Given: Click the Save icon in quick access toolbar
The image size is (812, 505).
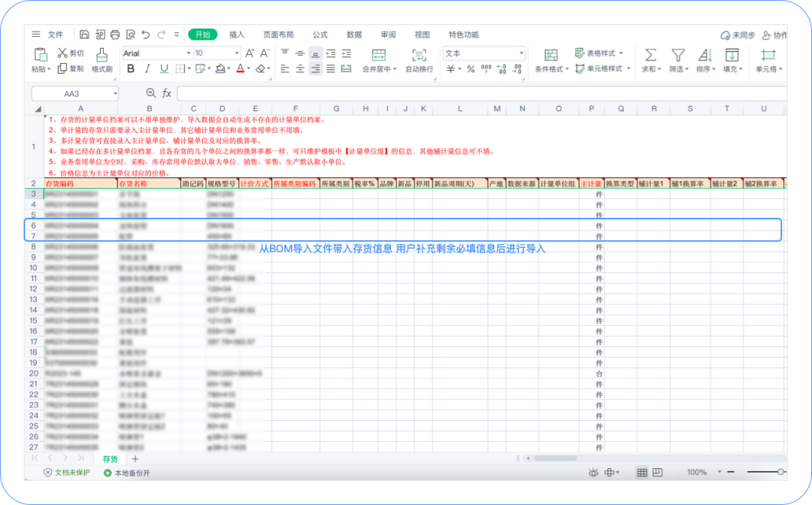Looking at the screenshot, I should coord(84,35).
